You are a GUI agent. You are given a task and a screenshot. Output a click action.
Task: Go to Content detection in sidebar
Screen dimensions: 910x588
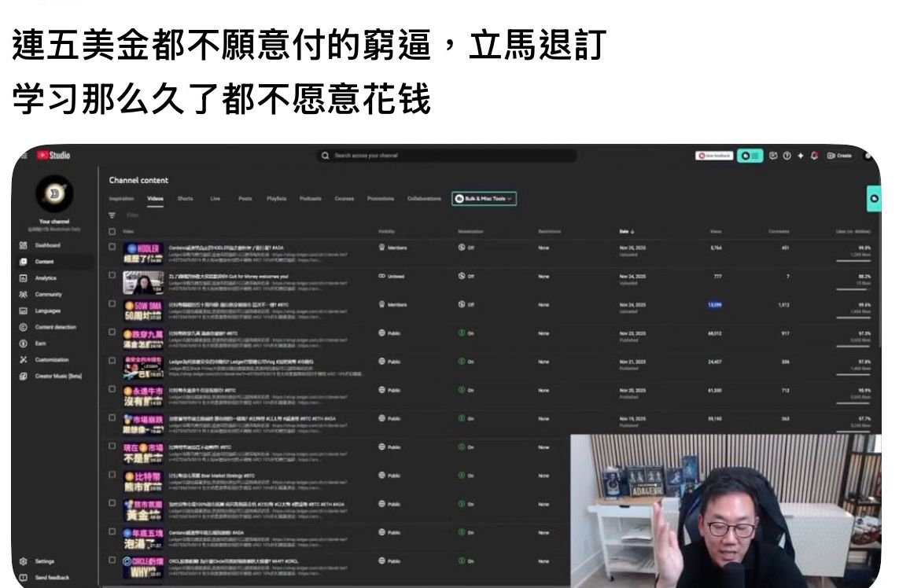(55, 327)
